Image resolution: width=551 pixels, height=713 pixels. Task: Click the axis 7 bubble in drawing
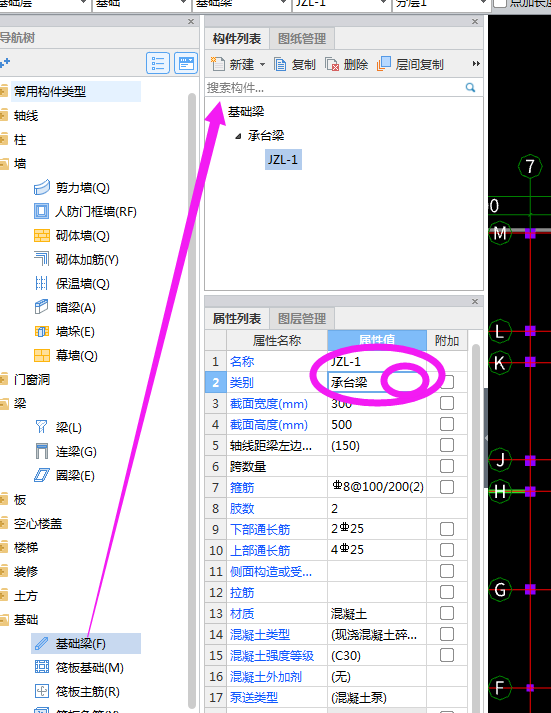pyautogui.click(x=530, y=166)
